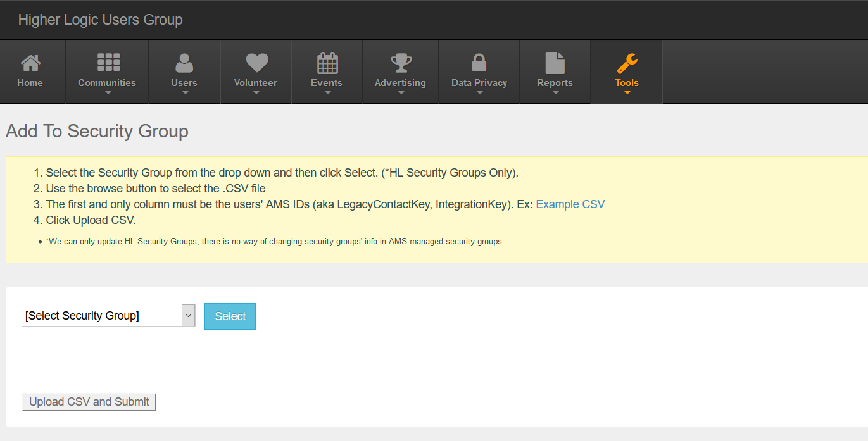Open the Users menu label
868x441 pixels.
pyautogui.click(x=184, y=83)
